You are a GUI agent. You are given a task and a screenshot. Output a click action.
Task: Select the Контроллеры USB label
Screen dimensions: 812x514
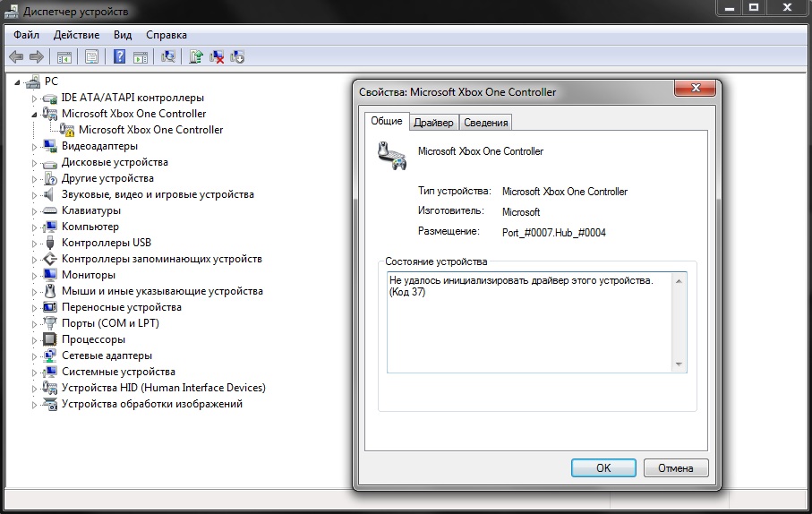(107, 243)
